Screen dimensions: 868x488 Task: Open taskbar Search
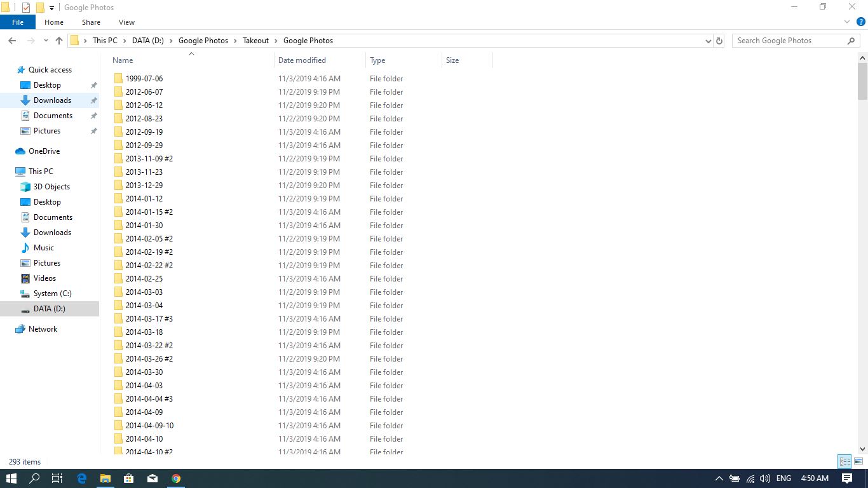[x=35, y=478]
